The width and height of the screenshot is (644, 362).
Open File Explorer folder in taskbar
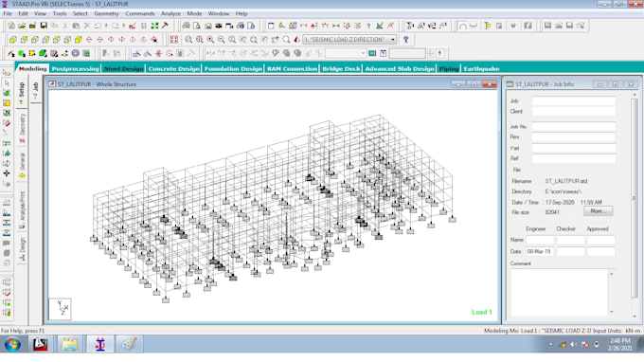click(70, 344)
